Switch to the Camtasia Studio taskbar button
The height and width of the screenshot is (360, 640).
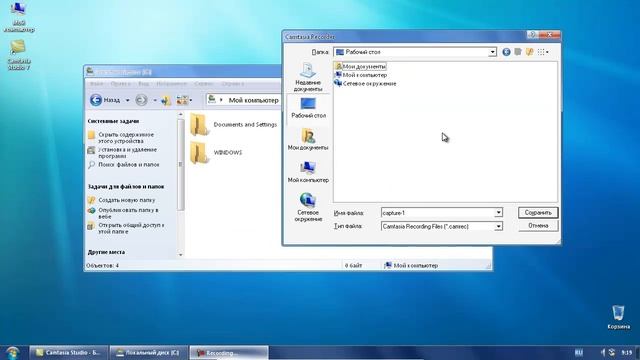coord(68,353)
